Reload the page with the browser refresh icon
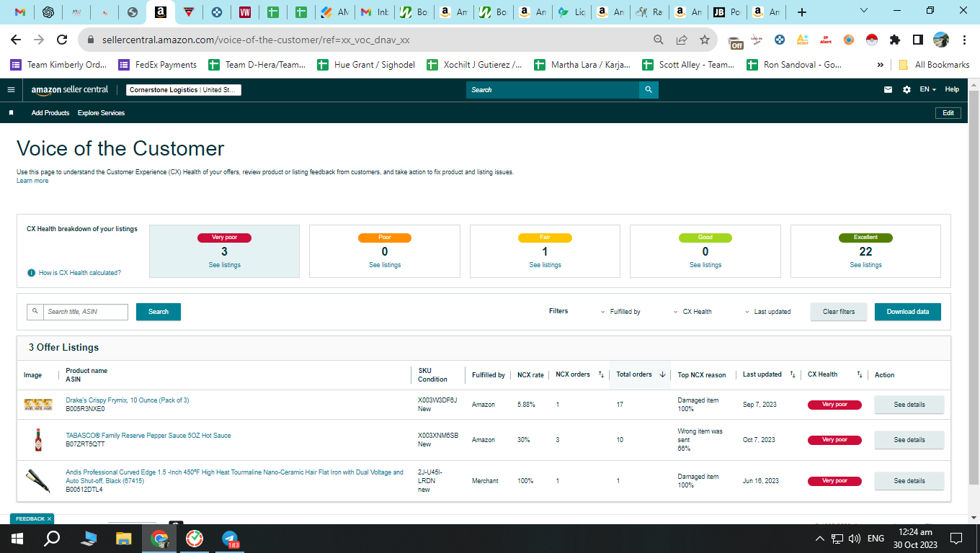 [x=62, y=40]
